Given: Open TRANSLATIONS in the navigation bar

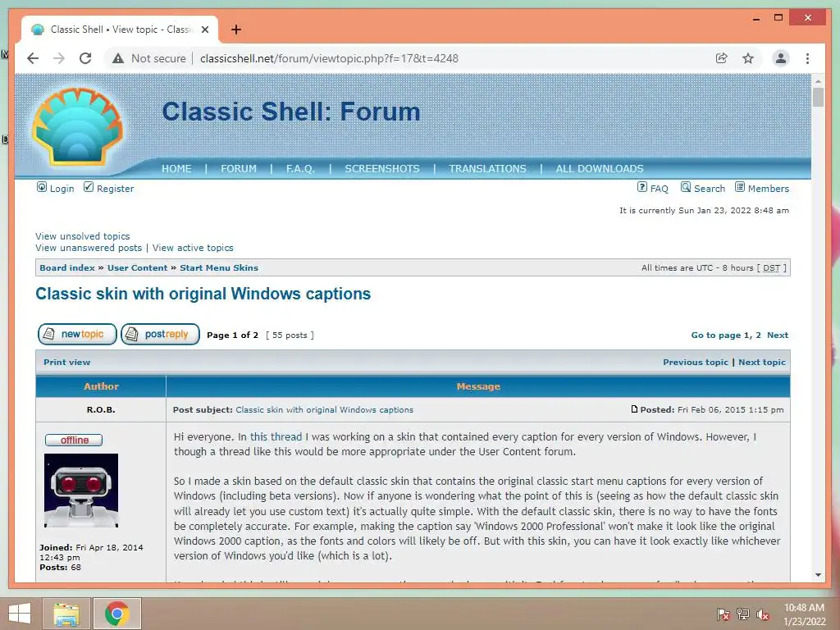Looking at the screenshot, I should point(487,169).
